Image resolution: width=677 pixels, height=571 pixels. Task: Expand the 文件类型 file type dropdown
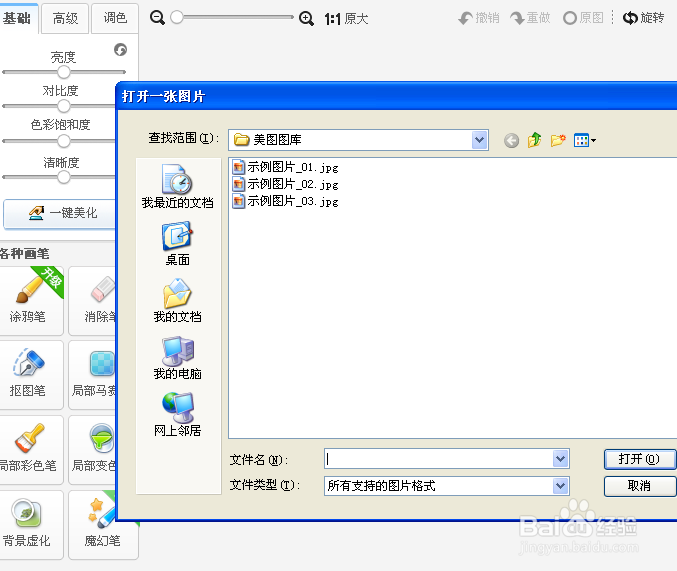tap(560, 486)
